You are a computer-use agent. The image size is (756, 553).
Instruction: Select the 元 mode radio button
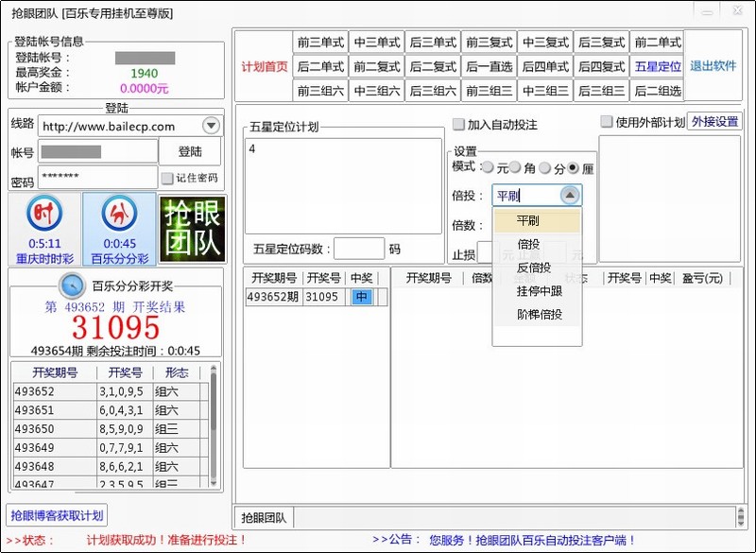(488, 168)
